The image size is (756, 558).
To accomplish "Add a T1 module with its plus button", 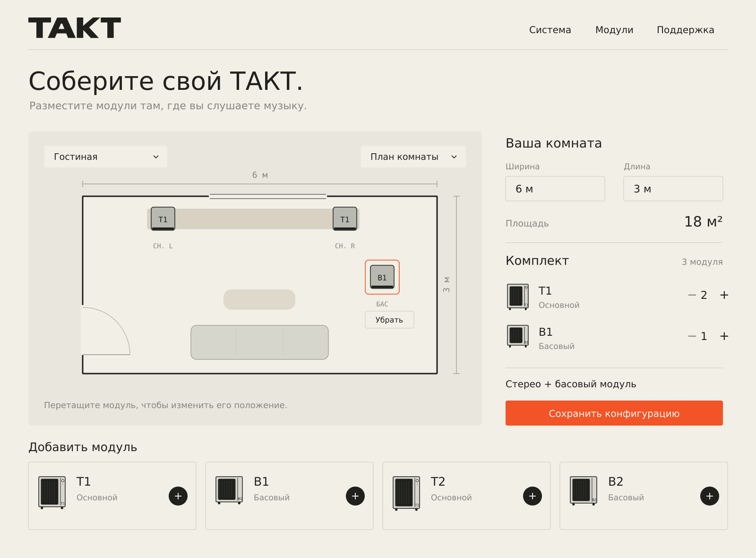I will tap(178, 496).
